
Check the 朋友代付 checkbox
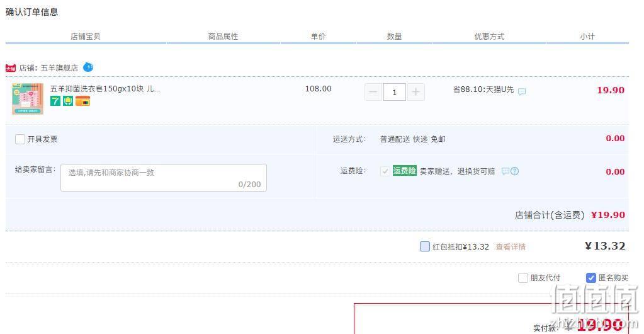523,278
